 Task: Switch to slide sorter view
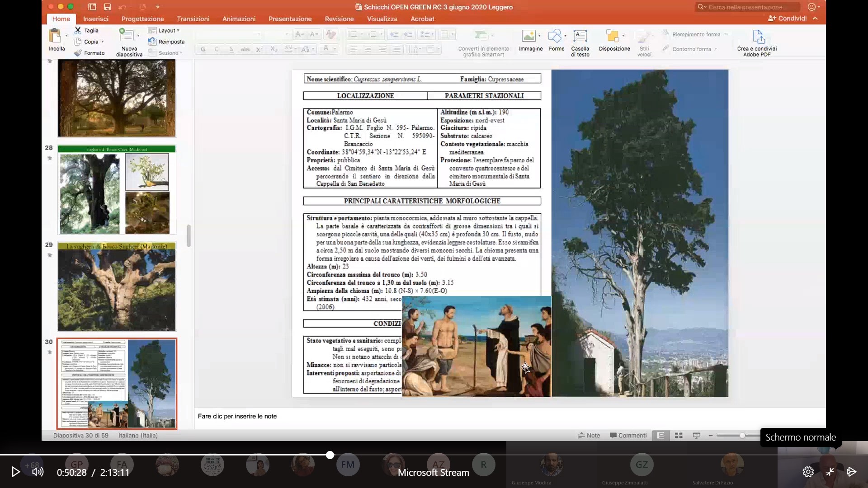pyautogui.click(x=678, y=436)
